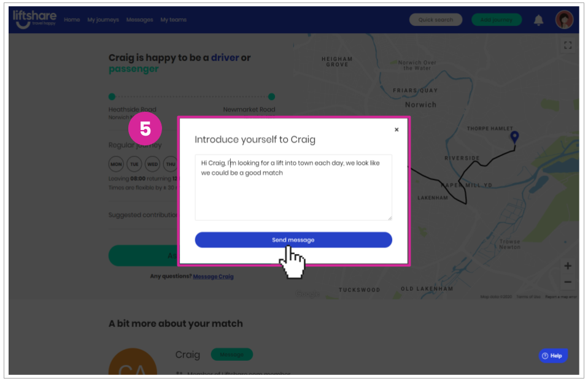The width and height of the screenshot is (588, 381).
Task: Follow the Message Craig link
Action: click(x=213, y=276)
